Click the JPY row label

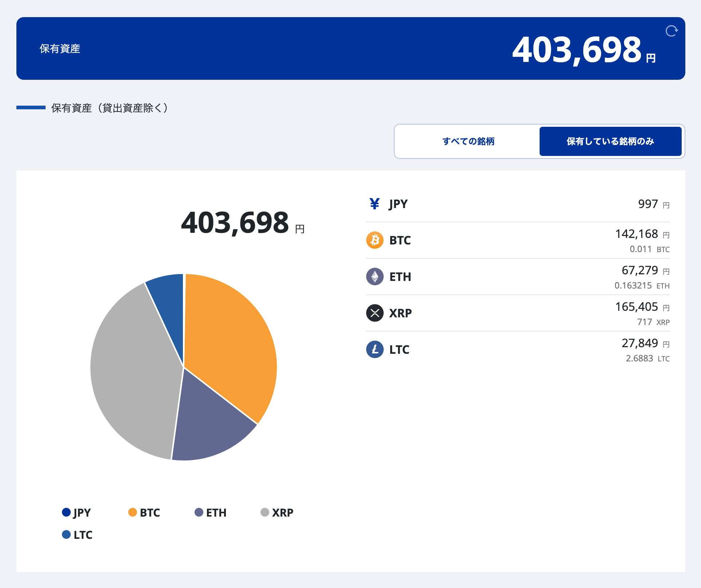(x=398, y=204)
